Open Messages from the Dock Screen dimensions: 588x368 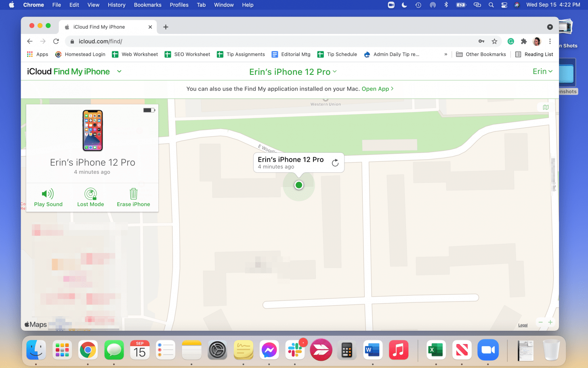tap(114, 350)
